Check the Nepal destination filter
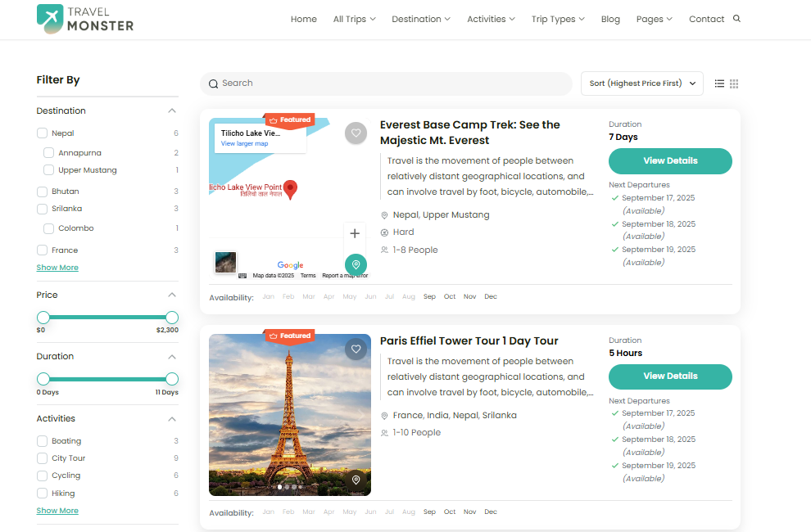 point(43,133)
